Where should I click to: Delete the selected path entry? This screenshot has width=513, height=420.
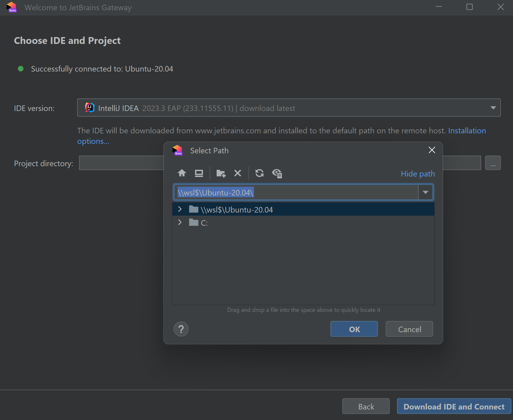click(x=237, y=173)
